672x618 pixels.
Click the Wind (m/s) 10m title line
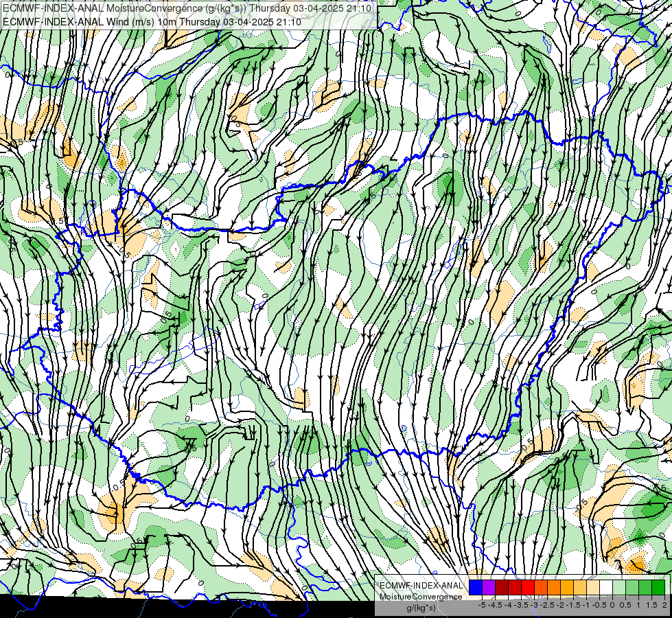tap(152, 21)
